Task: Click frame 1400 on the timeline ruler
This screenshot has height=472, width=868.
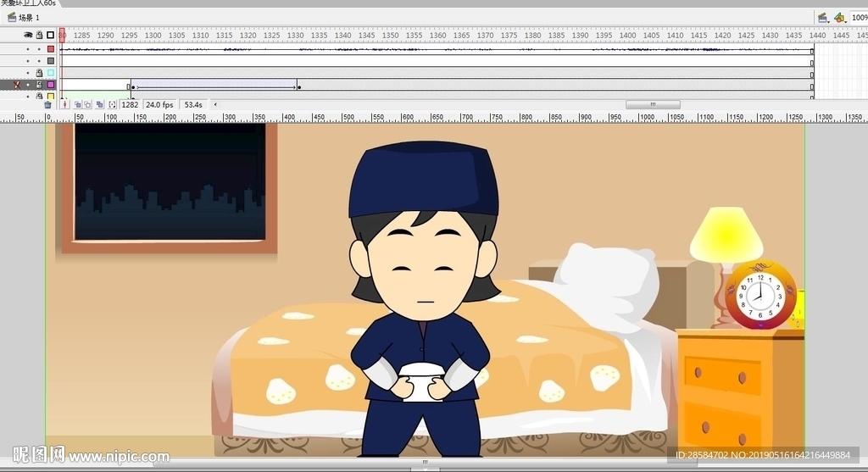Action: point(628,35)
